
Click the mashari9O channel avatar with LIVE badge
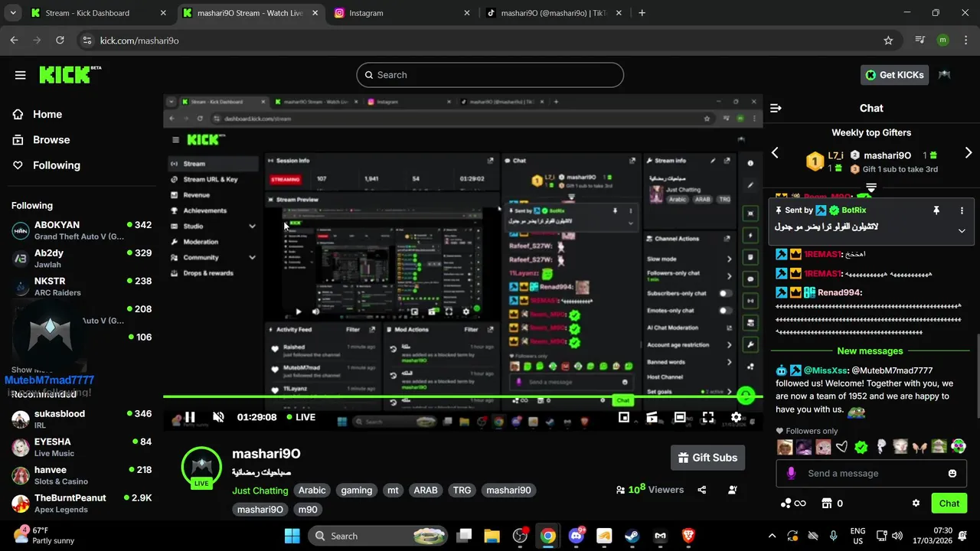click(201, 467)
